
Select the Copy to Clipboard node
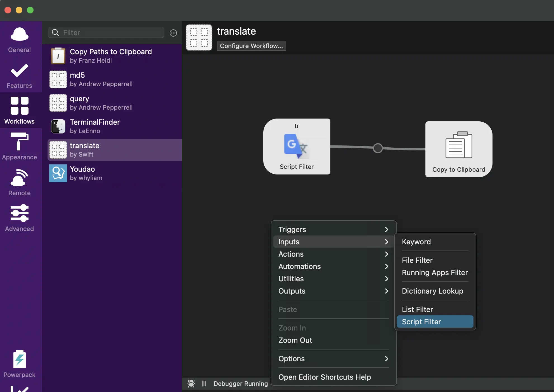point(458,149)
